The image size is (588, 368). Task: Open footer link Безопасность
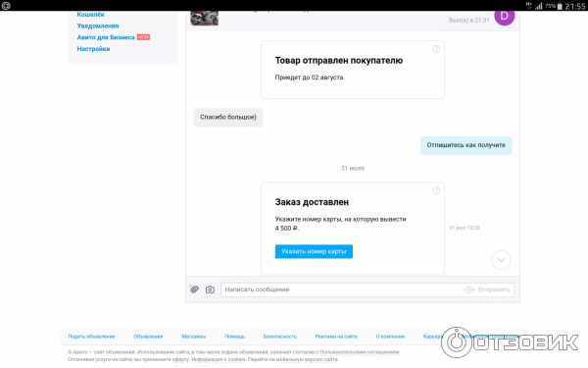coord(280,337)
